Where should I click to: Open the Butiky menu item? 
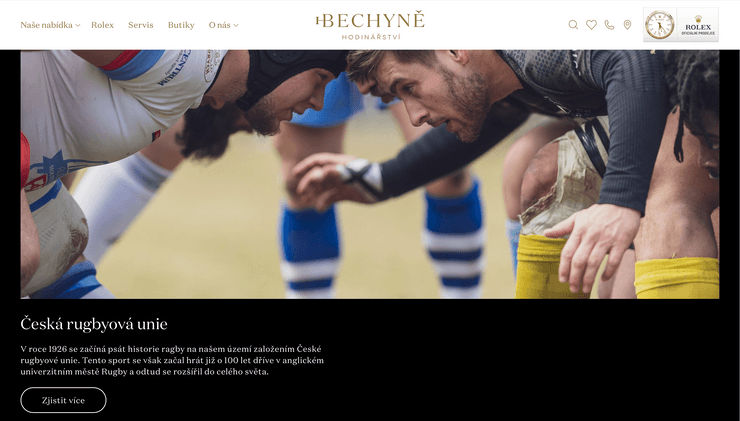(x=181, y=25)
